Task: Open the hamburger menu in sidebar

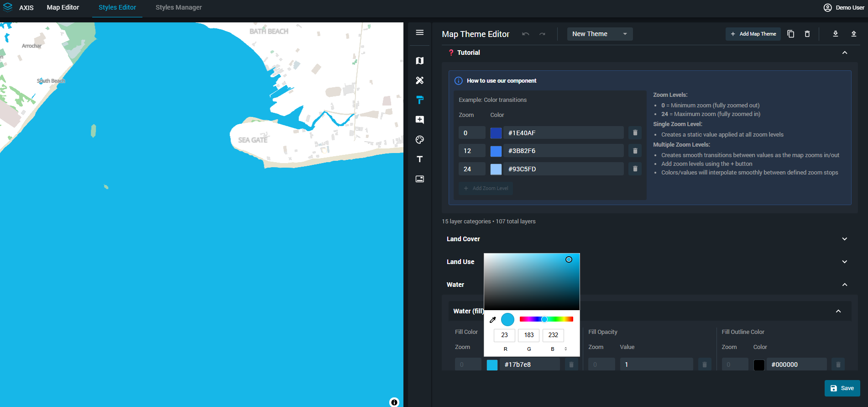Action: [420, 32]
